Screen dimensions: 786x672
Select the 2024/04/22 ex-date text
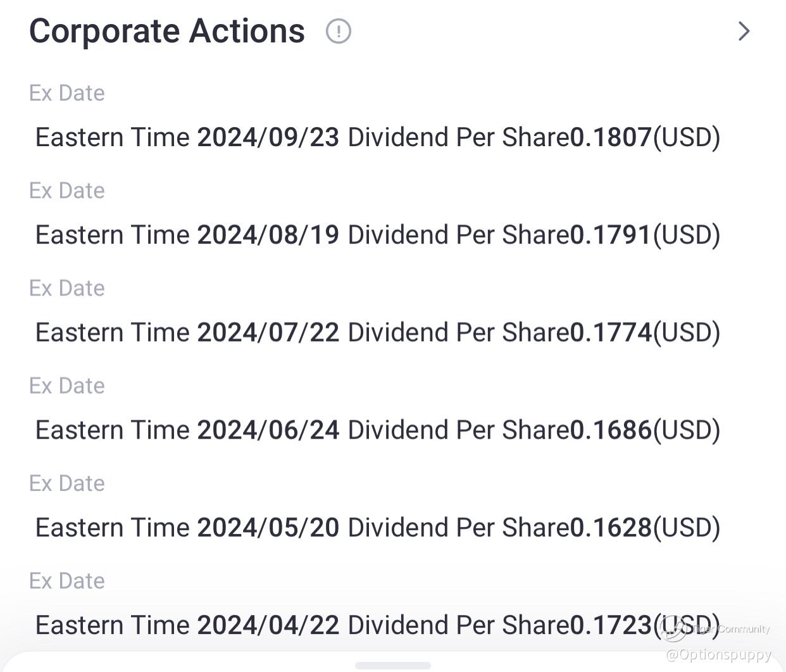tap(268, 625)
